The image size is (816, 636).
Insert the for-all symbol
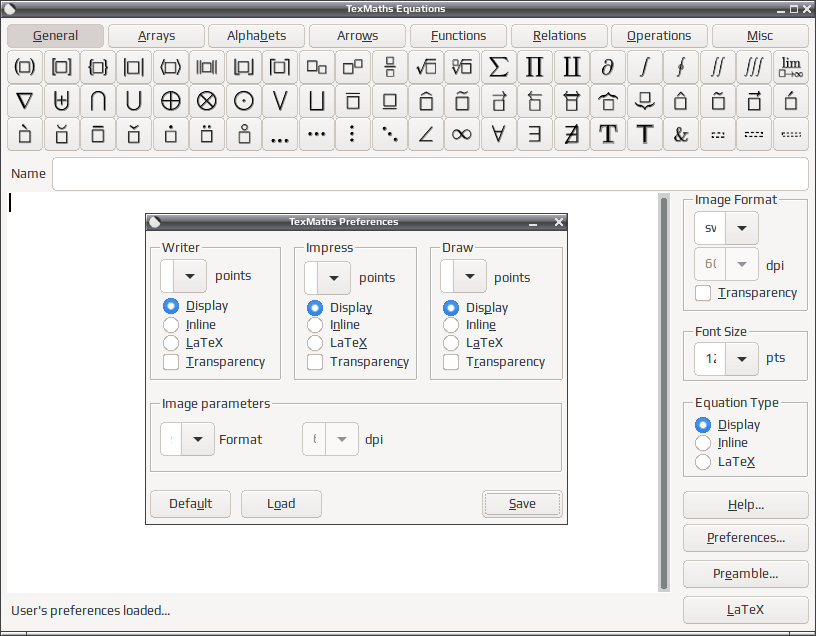(499, 135)
